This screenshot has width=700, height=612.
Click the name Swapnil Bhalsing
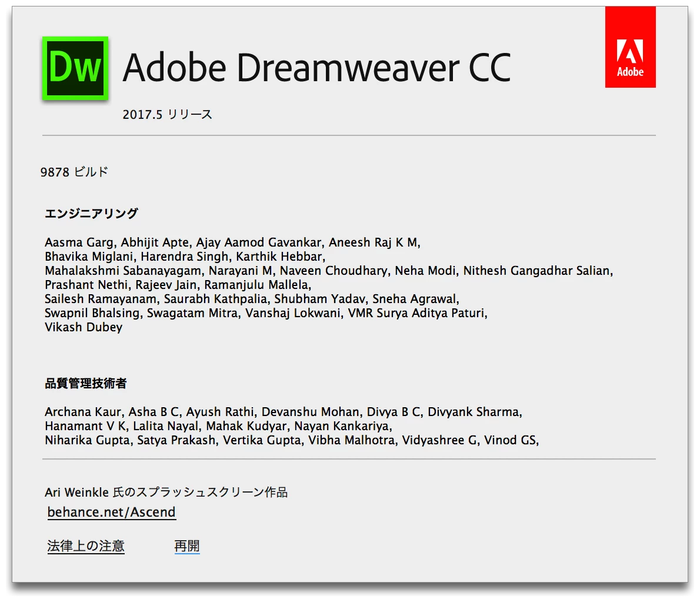(92, 313)
